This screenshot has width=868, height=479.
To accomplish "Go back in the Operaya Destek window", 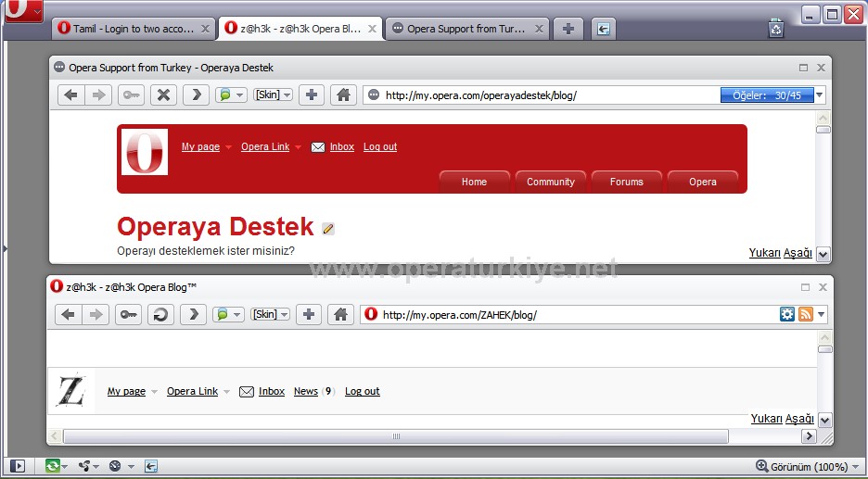I will [70, 95].
